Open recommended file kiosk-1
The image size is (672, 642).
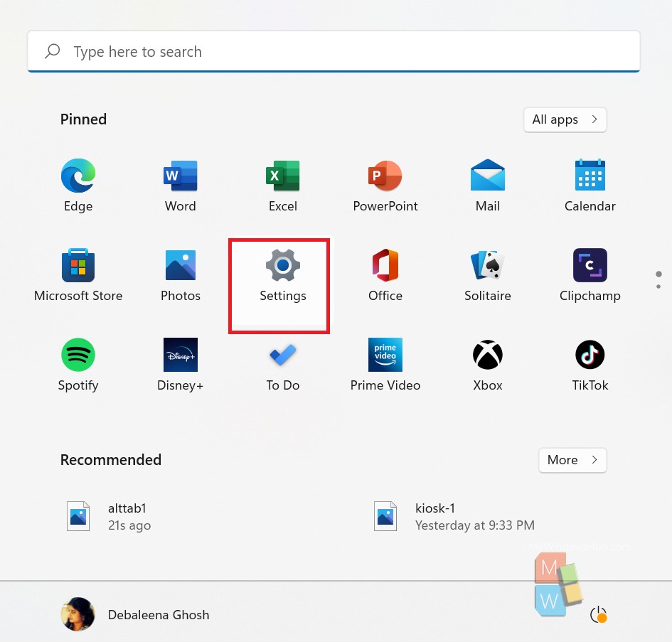(x=454, y=516)
